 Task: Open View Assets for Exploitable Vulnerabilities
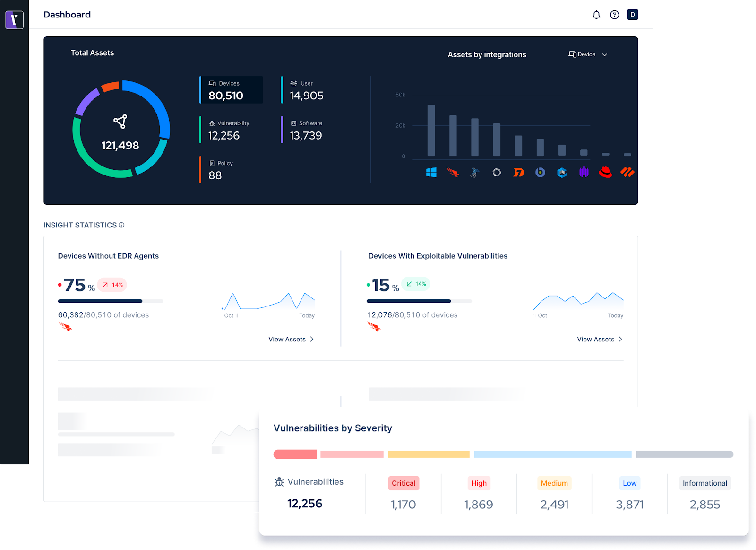pos(599,339)
